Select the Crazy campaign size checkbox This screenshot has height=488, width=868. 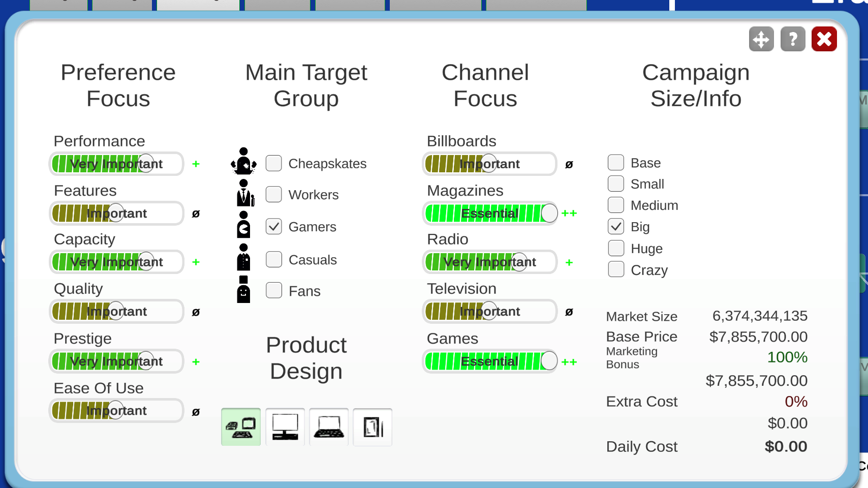tap(616, 269)
